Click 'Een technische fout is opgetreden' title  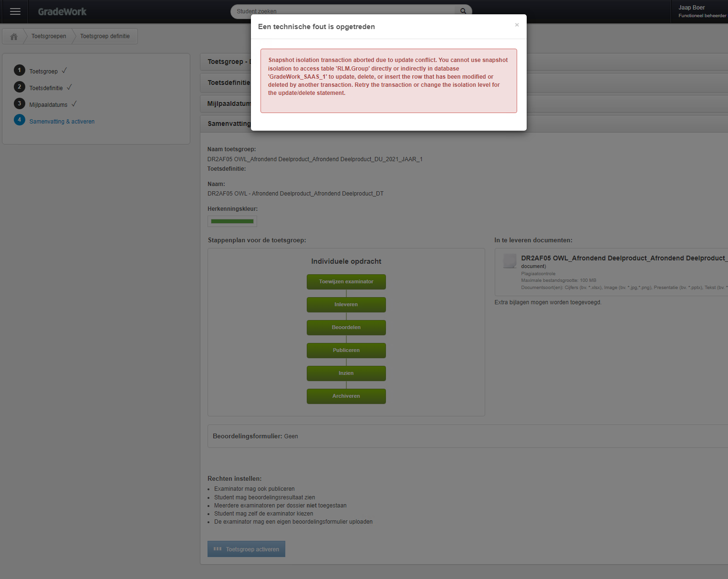click(316, 27)
